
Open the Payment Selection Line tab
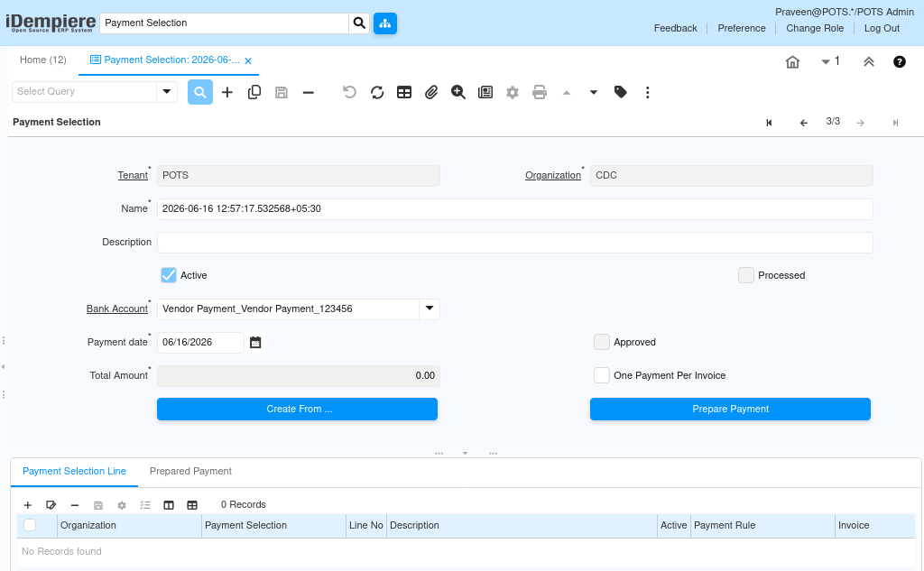(x=74, y=472)
